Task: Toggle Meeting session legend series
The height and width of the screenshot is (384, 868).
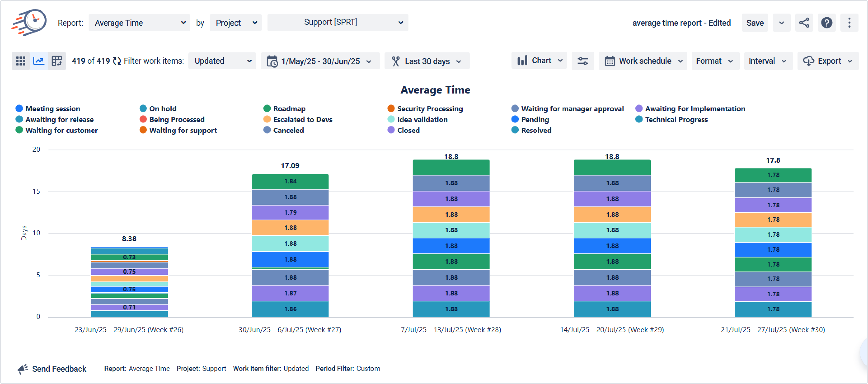Action: [53, 108]
